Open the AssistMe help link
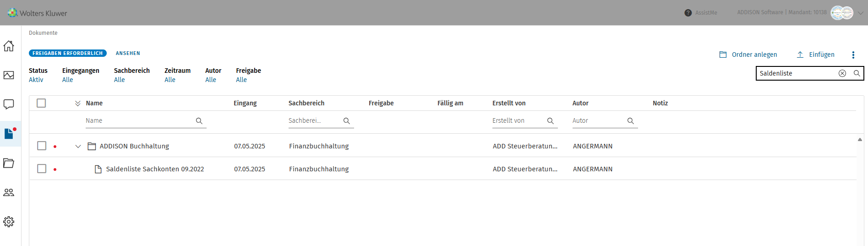 coord(706,13)
